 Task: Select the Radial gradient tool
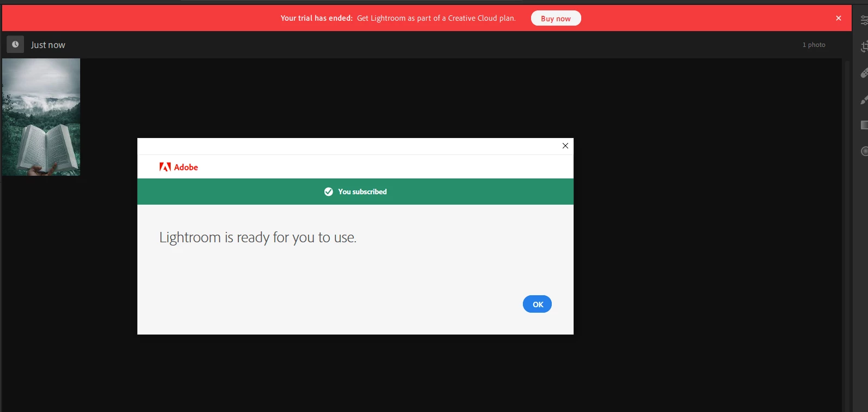[x=864, y=151]
